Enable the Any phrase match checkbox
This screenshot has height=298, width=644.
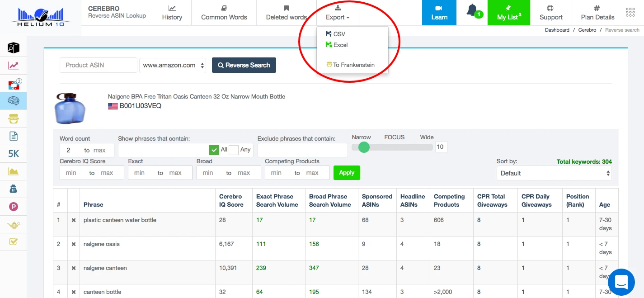tap(234, 149)
